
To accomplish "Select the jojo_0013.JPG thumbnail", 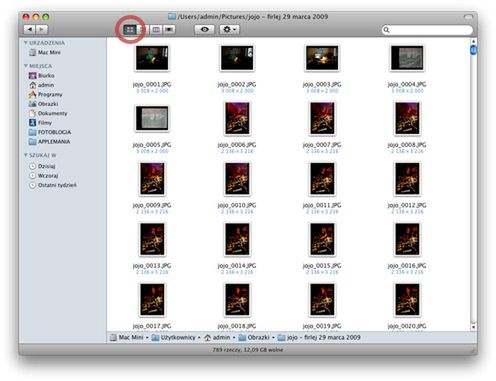I will [x=152, y=239].
